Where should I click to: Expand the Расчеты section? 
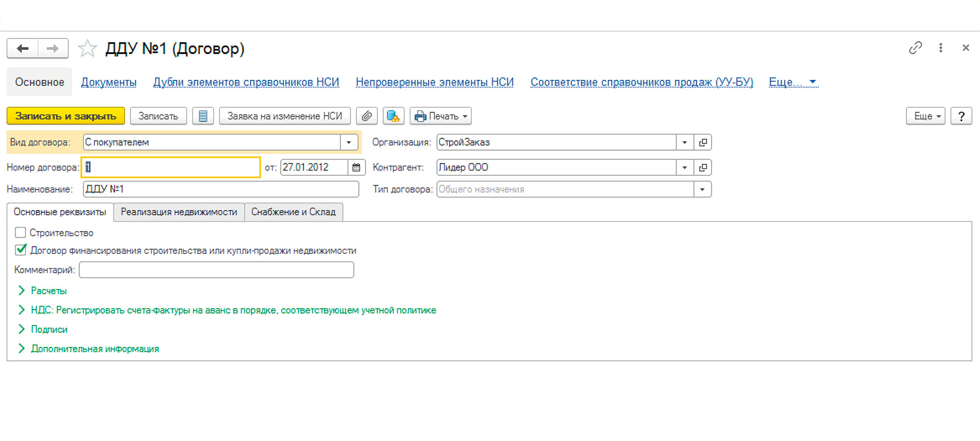pos(48,291)
